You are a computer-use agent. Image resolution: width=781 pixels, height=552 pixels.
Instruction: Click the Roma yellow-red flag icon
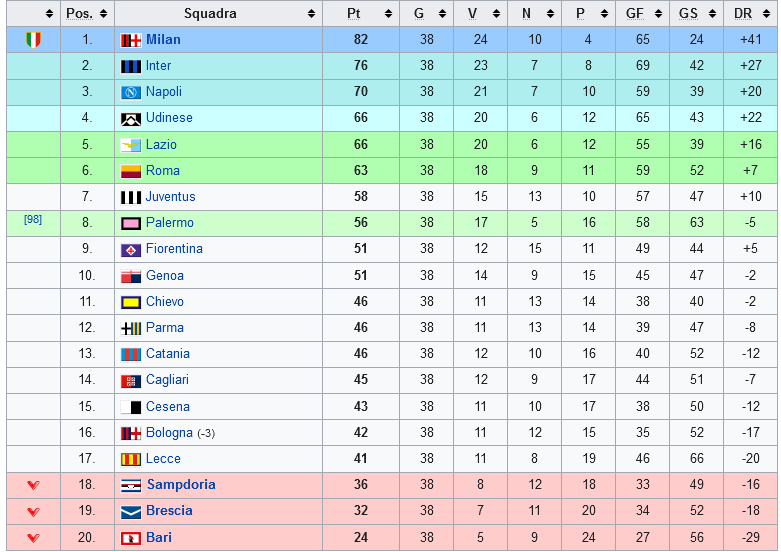click(x=130, y=171)
